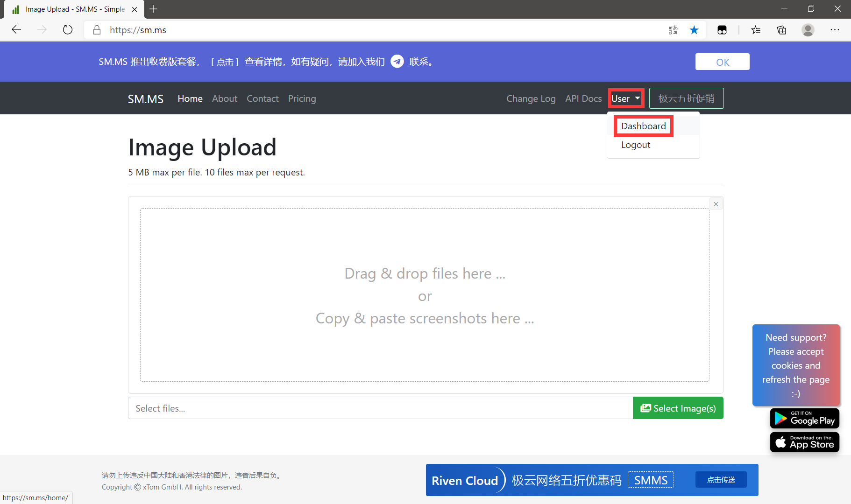Click the Telegram icon in banner
The image size is (851, 504).
397,61
